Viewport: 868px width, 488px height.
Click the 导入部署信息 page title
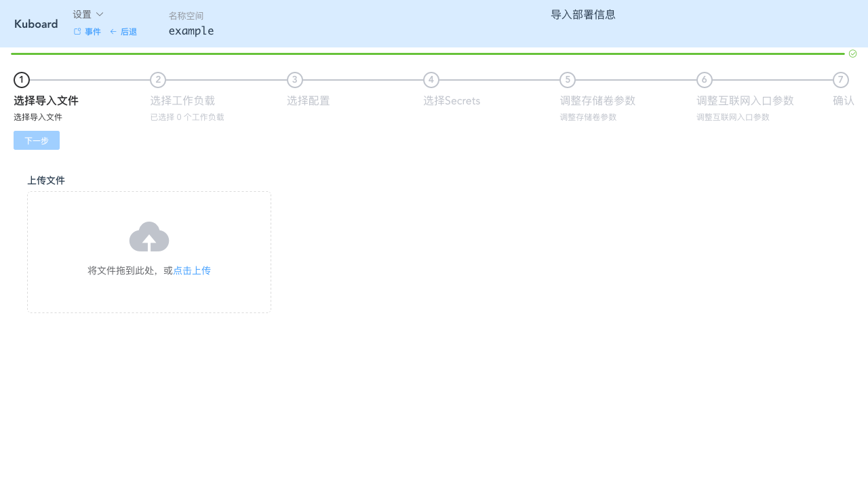pyautogui.click(x=583, y=14)
